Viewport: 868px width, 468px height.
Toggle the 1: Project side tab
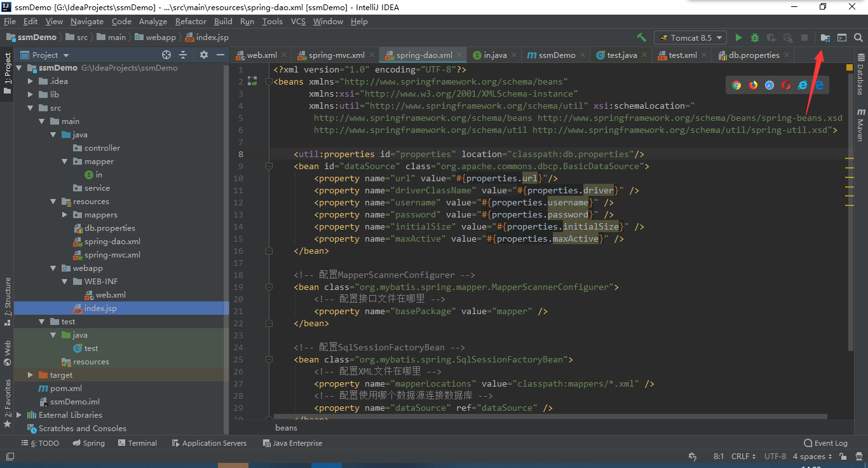[x=7, y=73]
